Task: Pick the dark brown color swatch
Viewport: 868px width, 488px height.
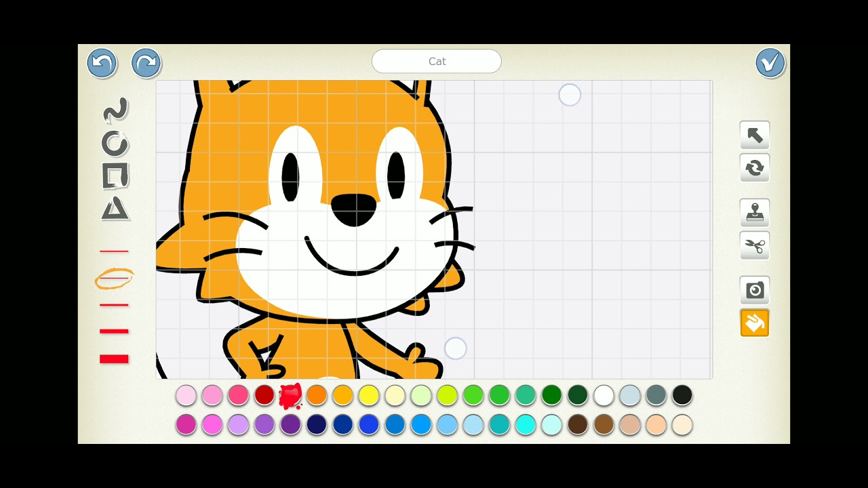Action: tap(578, 425)
